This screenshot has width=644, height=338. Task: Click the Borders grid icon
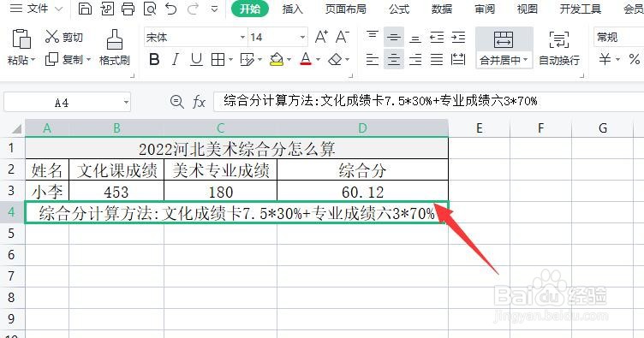point(218,60)
